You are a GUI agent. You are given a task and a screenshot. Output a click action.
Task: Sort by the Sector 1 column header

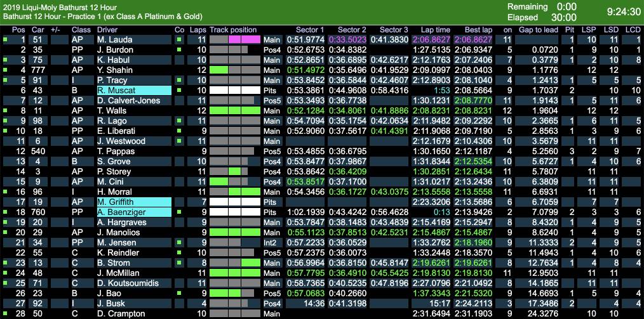click(310, 30)
